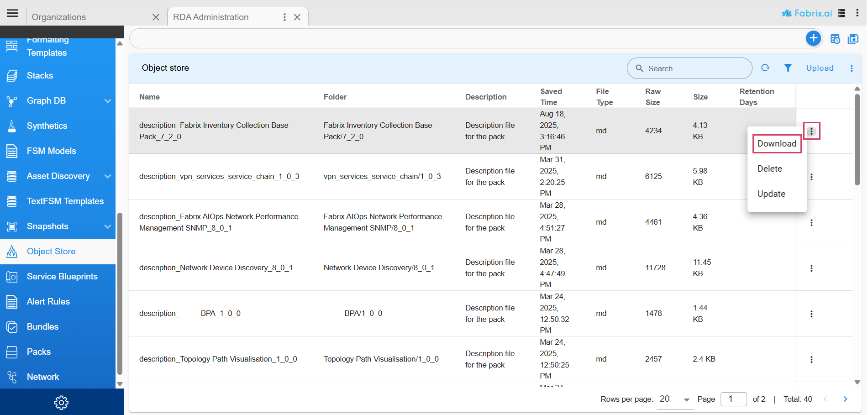Viewport: 868px width, 415px height.
Task: Refresh the Object store table
Action: 765,68
